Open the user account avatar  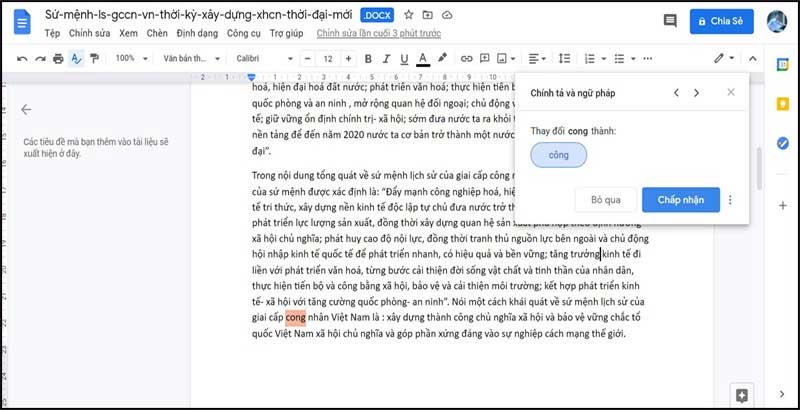[x=777, y=21]
